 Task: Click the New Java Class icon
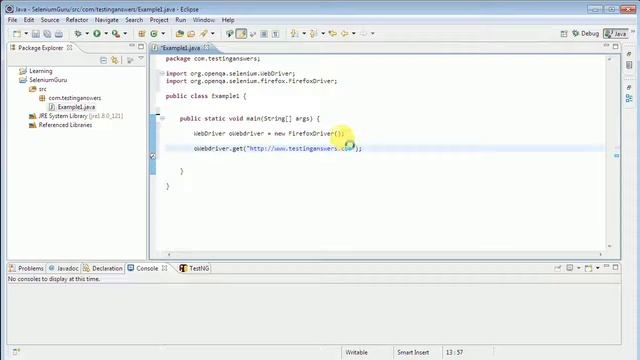[154, 34]
